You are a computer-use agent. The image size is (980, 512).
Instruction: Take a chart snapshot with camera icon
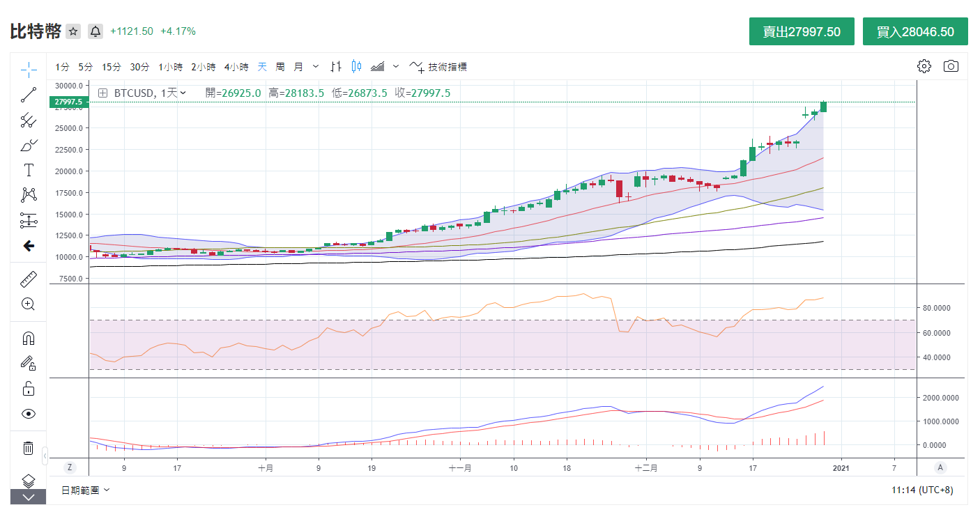951,66
